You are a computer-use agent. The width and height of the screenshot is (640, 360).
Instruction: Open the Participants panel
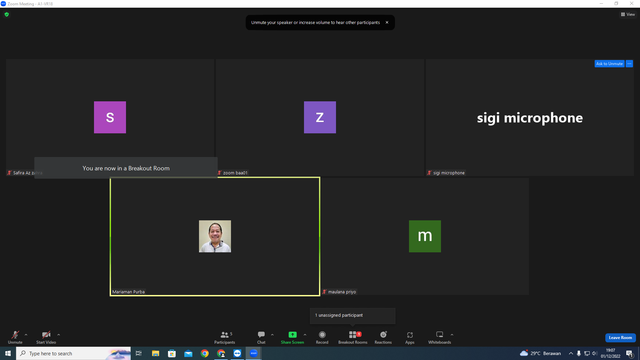tap(224, 337)
